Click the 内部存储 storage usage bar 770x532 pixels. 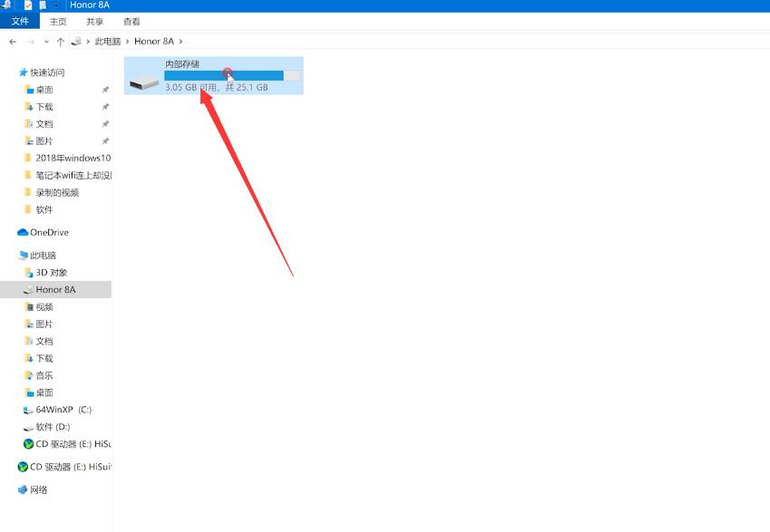click(x=232, y=75)
